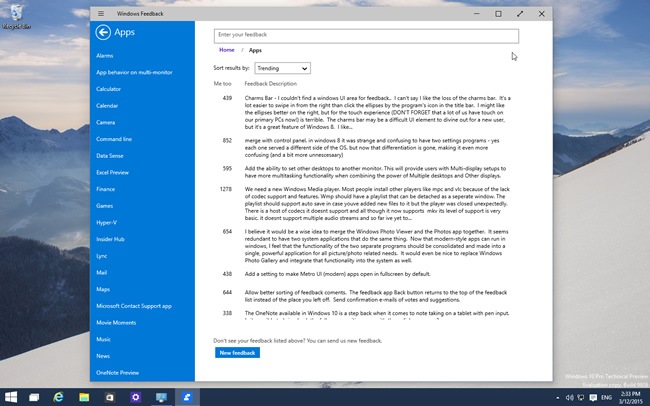Image resolution: width=650 pixels, height=406 pixels.
Task: Open the Store app on the taskbar
Action: [109, 397]
